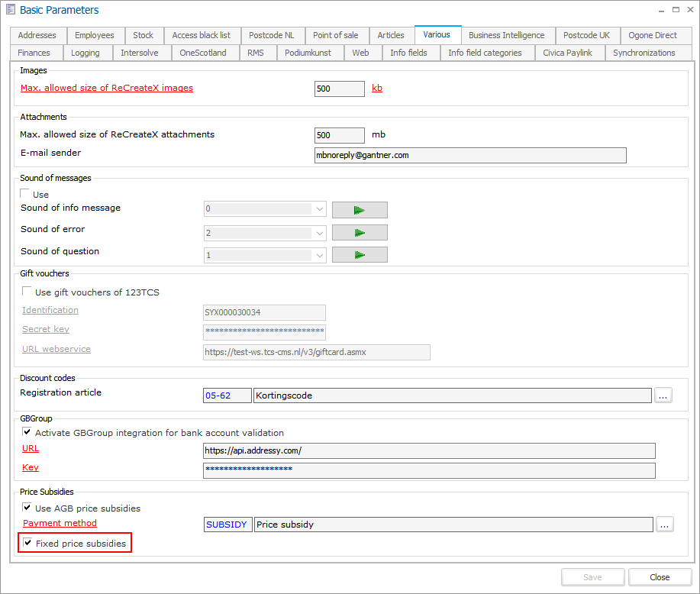
Task: Click the Payment method link label
Action: coord(60,524)
